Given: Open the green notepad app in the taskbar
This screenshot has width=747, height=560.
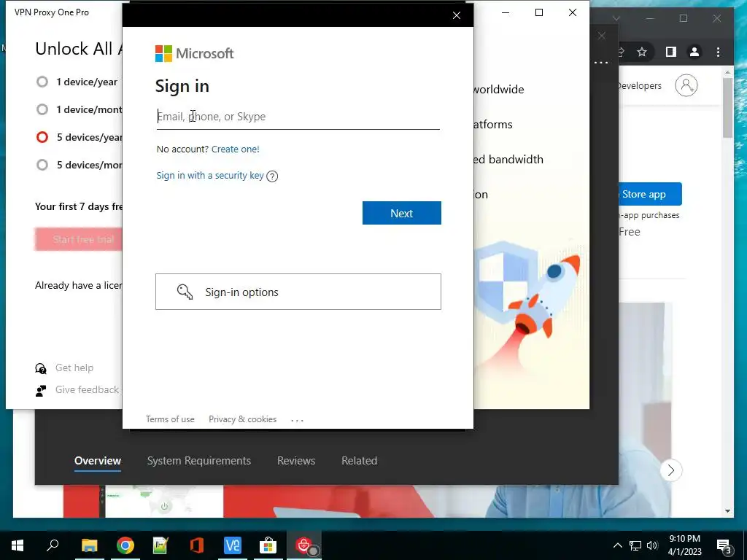Looking at the screenshot, I should (x=160, y=545).
